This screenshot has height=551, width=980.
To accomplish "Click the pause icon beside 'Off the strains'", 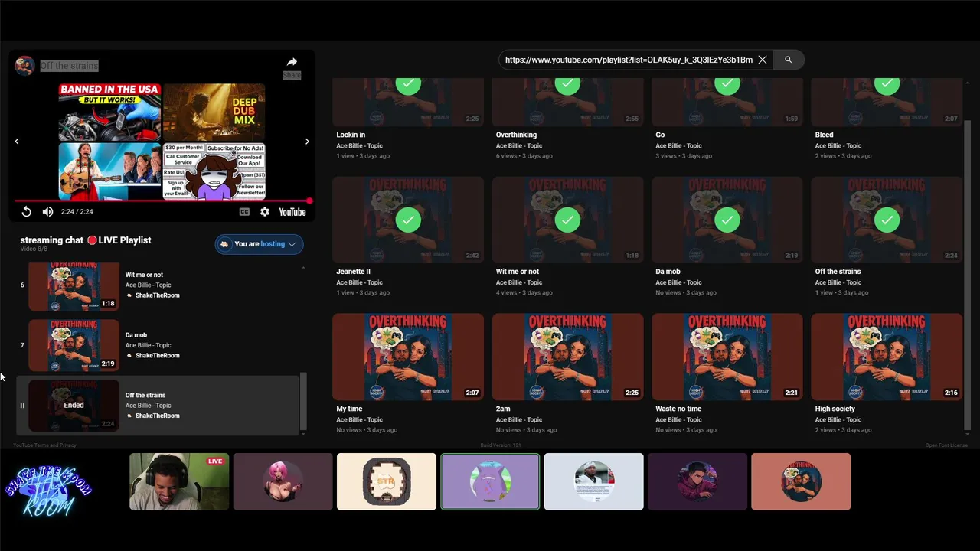I will pyautogui.click(x=22, y=406).
